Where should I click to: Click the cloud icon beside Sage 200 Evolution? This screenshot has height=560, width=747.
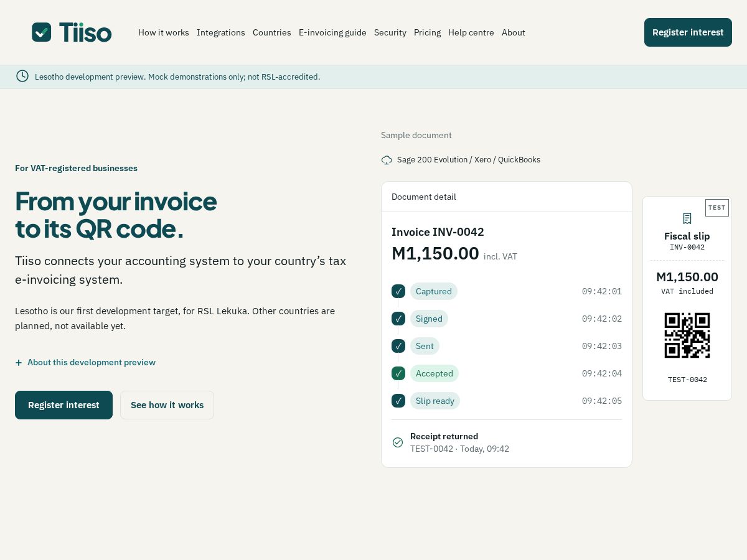(387, 160)
